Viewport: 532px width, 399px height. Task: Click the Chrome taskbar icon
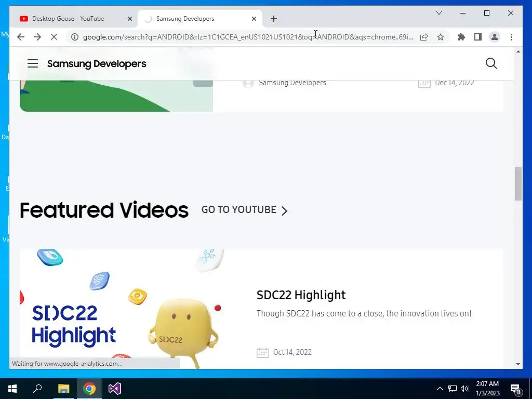[x=89, y=389]
